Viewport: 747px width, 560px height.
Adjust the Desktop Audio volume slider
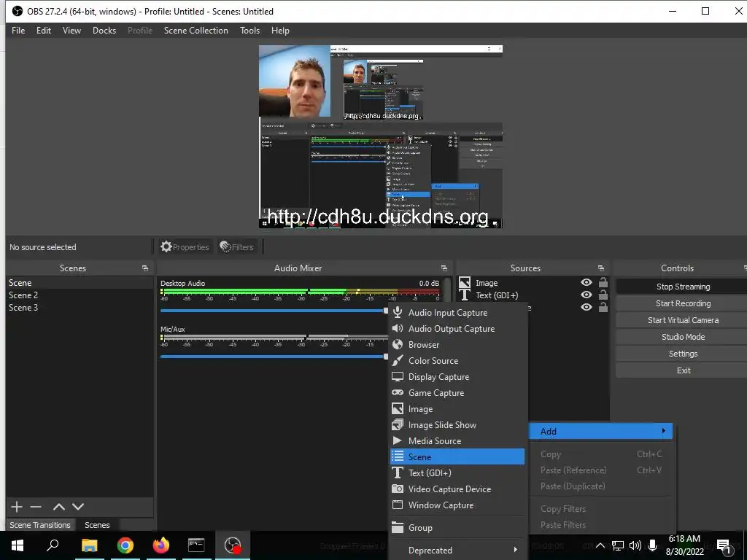274,311
